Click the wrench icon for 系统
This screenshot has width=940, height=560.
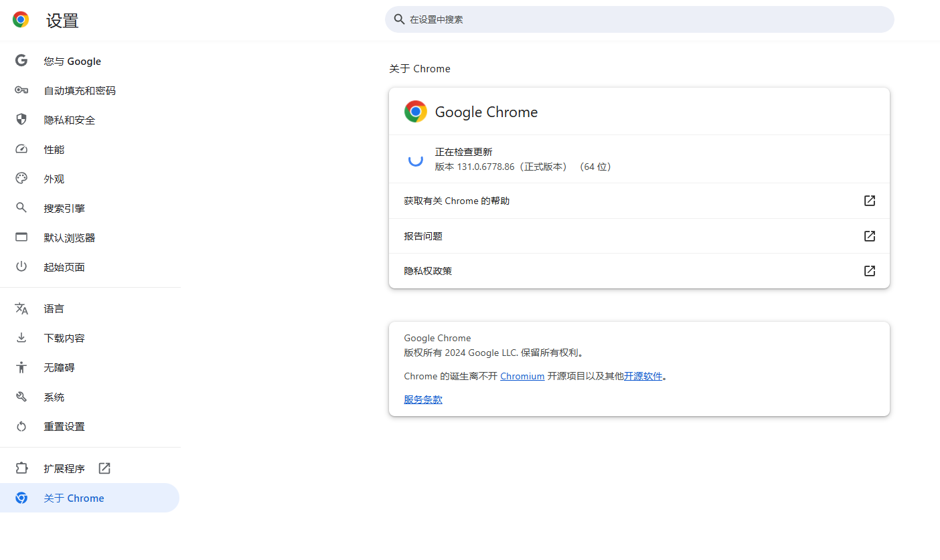[x=21, y=397]
